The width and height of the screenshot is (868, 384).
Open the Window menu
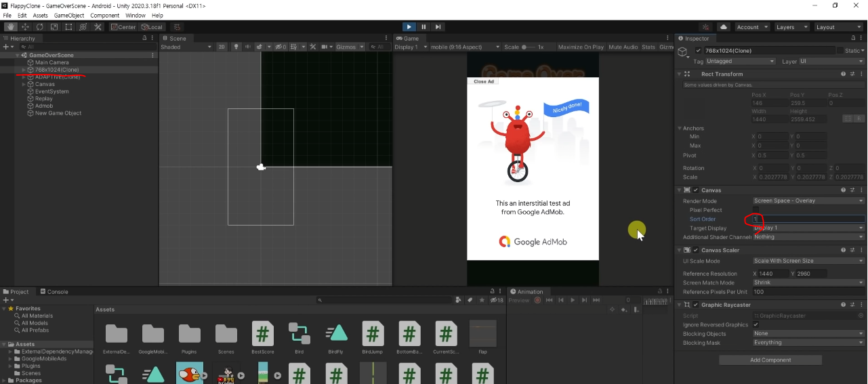click(136, 15)
